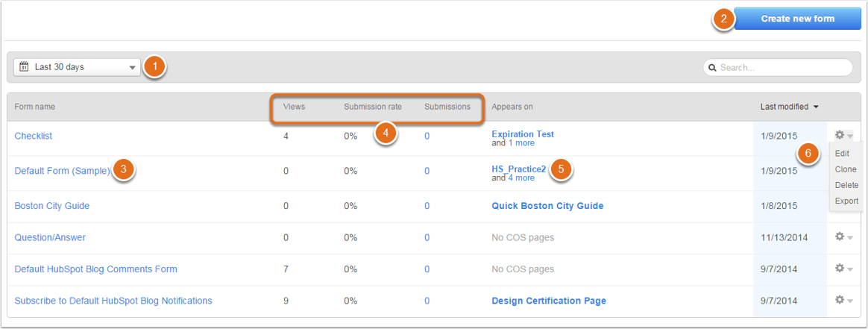Open gear menu for Question/Answer row
The width and height of the screenshot is (868, 329).
coord(843,237)
